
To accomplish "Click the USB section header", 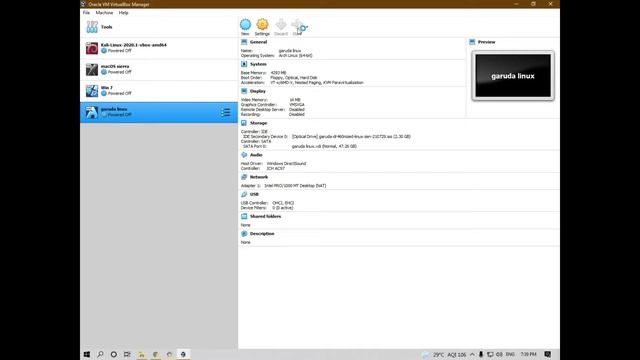I will [x=254, y=194].
